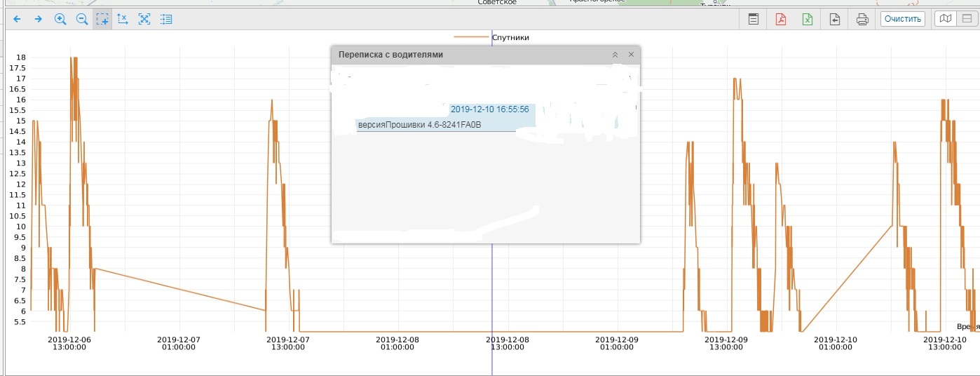Screen dimensions: 980x376
Task: Click the back arrow in chart toolbar
Action: point(17,19)
